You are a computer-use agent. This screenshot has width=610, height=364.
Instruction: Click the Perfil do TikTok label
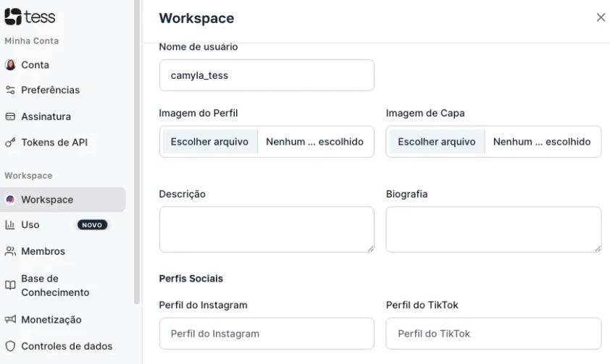click(422, 305)
